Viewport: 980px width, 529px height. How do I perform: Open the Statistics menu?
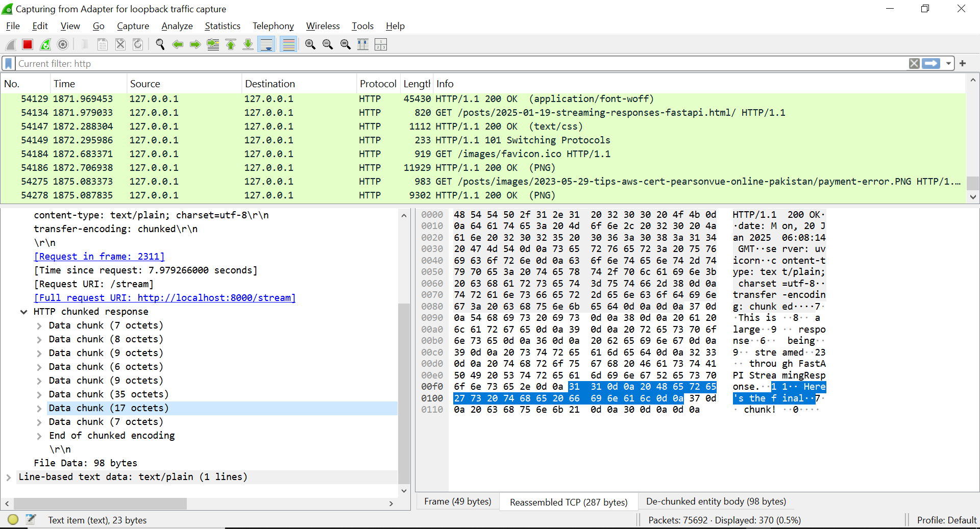(223, 26)
